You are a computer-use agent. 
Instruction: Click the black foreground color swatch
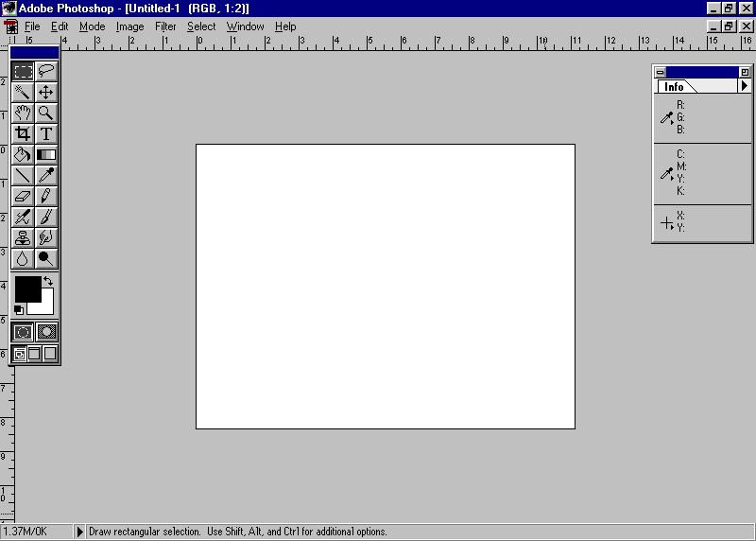click(x=27, y=288)
